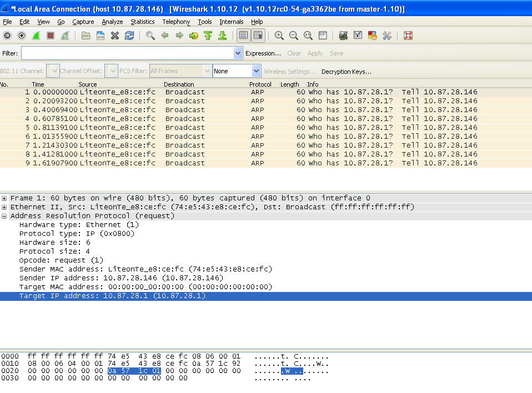Open preferences tools icon
This screenshot has height=393, width=532.
pyautogui.click(x=387, y=36)
